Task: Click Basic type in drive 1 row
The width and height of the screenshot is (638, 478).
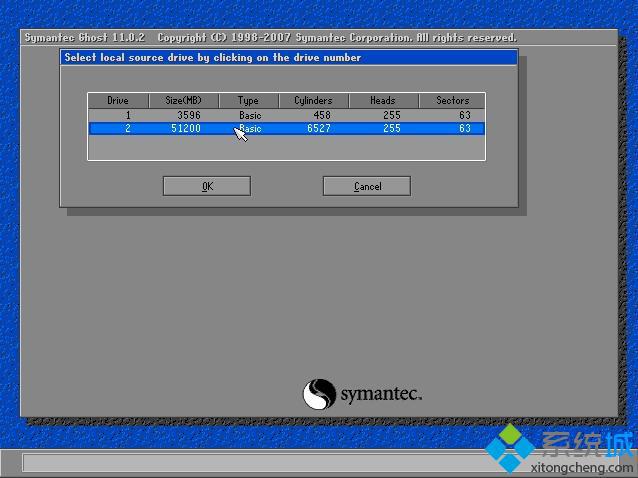Action: [x=250, y=116]
